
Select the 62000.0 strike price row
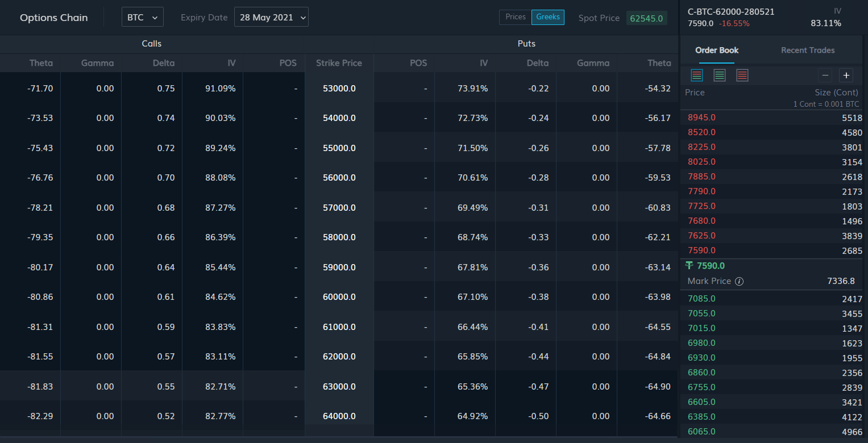tap(339, 356)
